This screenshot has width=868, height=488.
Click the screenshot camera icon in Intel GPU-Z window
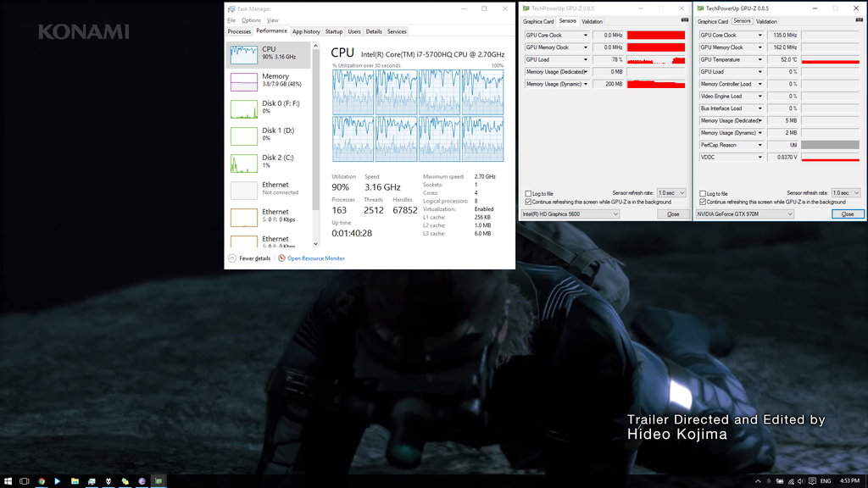pos(685,20)
